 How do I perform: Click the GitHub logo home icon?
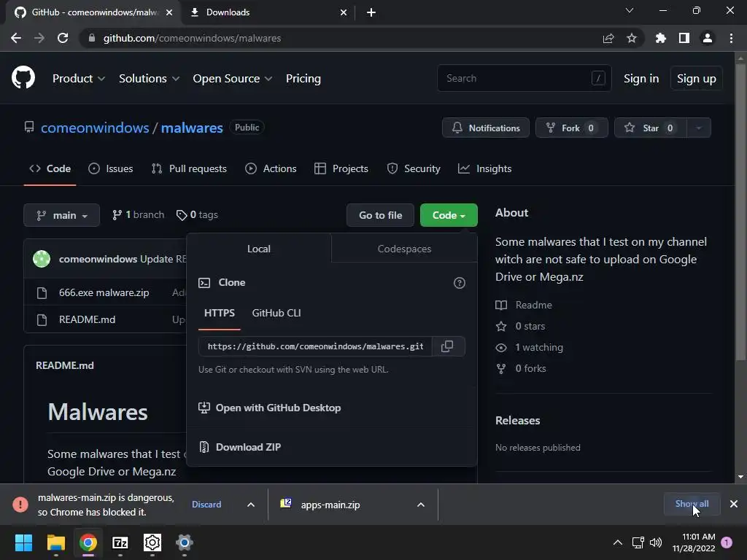coord(23,78)
